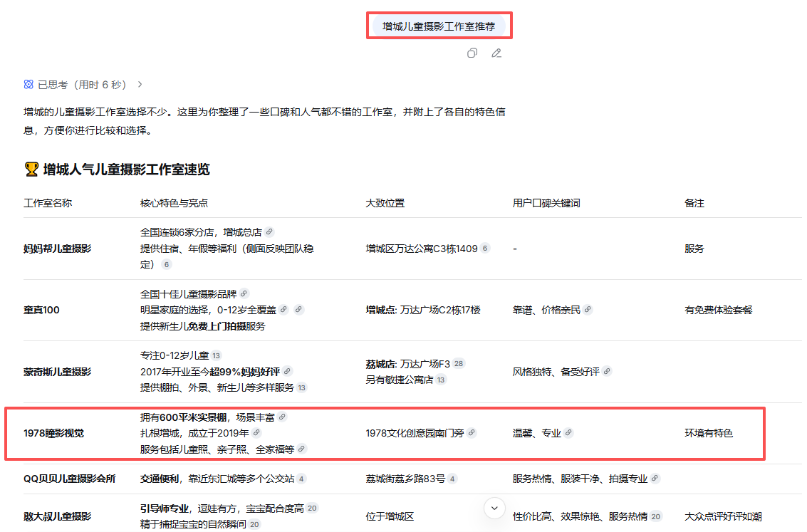Image resolution: width=807 pixels, height=532 pixels.
Task: Open the link icon after 增城总店
Action: point(269,232)
